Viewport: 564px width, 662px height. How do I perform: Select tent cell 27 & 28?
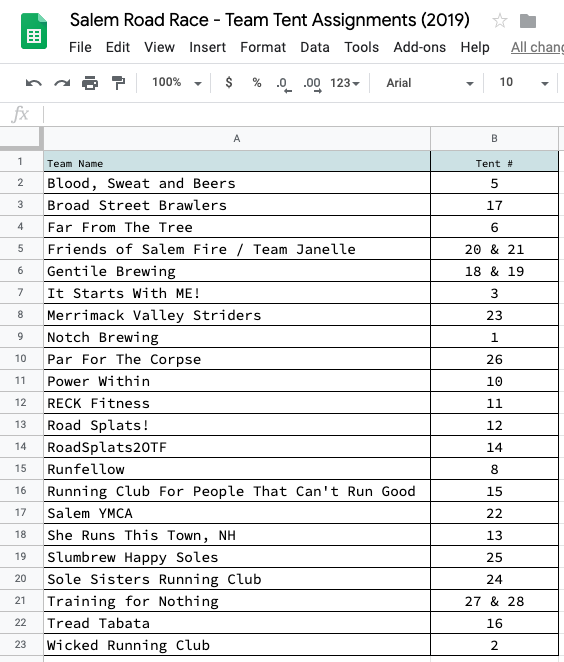click(494, 600)
